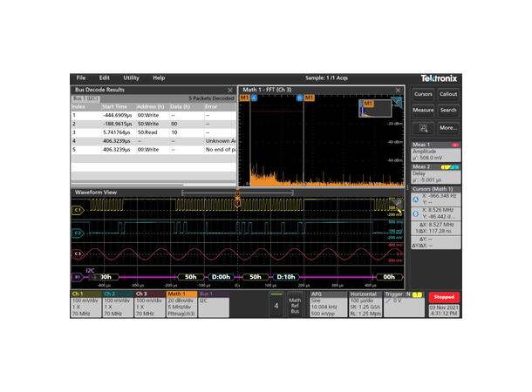
Task: Open the Utility menu
Action: [131, 78]
